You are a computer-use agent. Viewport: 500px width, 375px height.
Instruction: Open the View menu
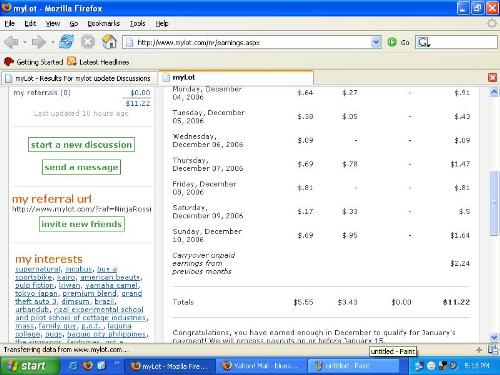[53, 23]
